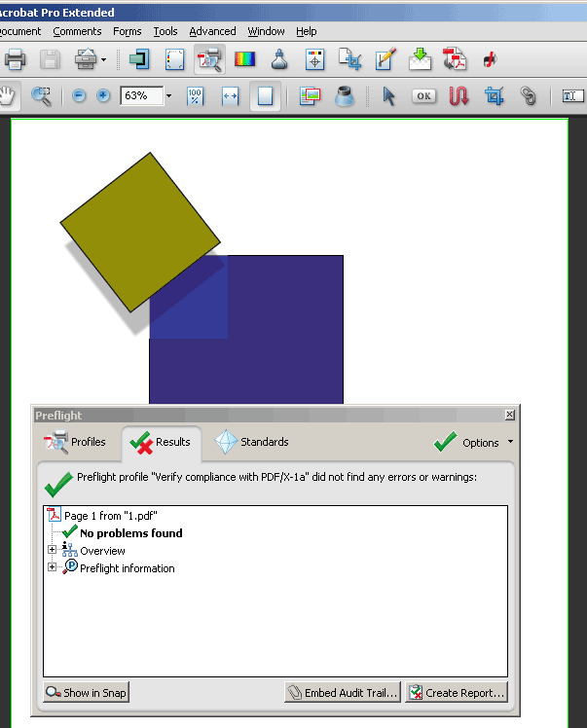Select the Preflight information row label
The height and width of the screenshot is (728, 587).
128,568
